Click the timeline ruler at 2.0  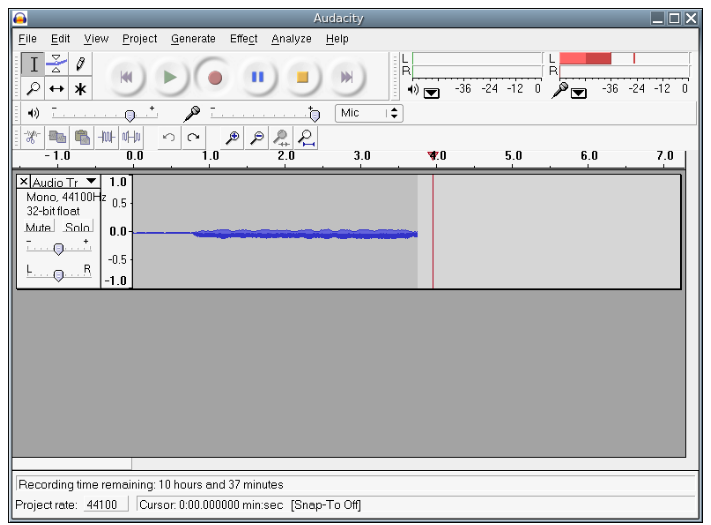[x=286, y=156]
